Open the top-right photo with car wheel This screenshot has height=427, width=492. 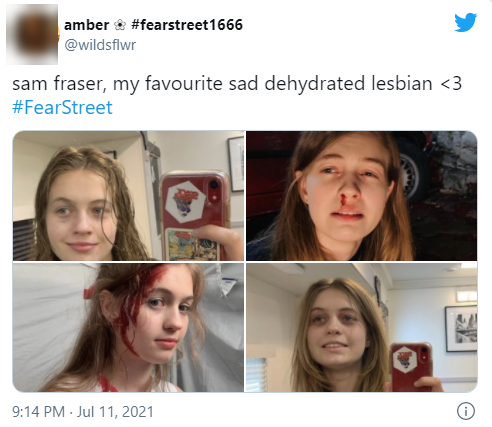[x=362, y=196]
